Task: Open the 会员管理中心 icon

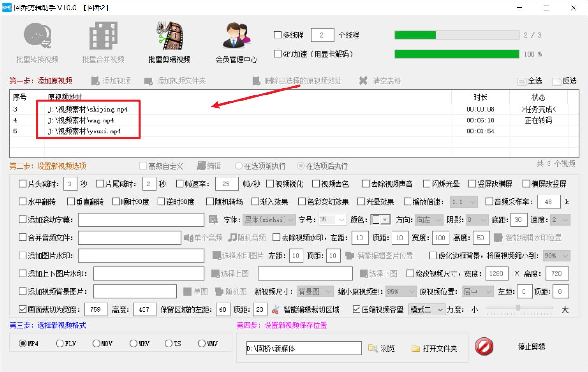Action: pyautogui.click(x=236, y=36)
